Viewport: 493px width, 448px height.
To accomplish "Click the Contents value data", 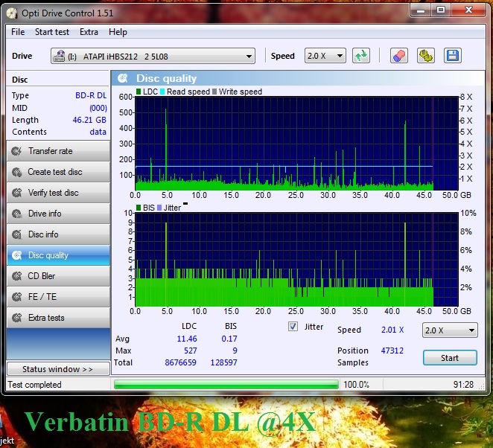I will pyautogui.click(x=98, y=132).
